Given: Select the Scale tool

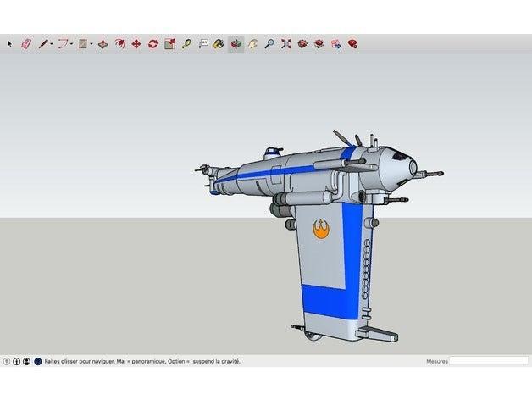Looking at the screenshot, I should tap(169, 44).
